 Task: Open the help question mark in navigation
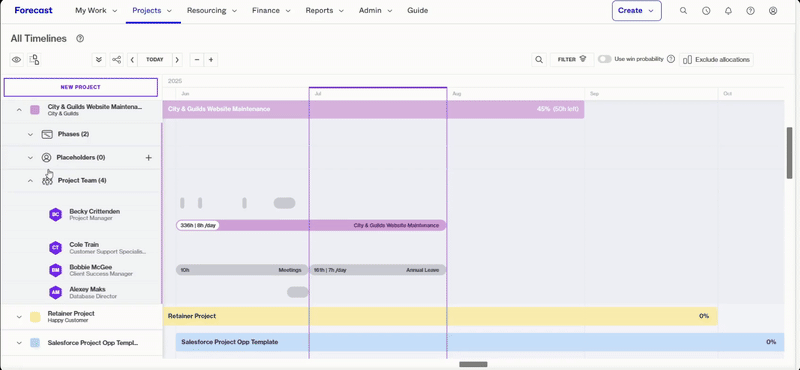tap(751, 10)
